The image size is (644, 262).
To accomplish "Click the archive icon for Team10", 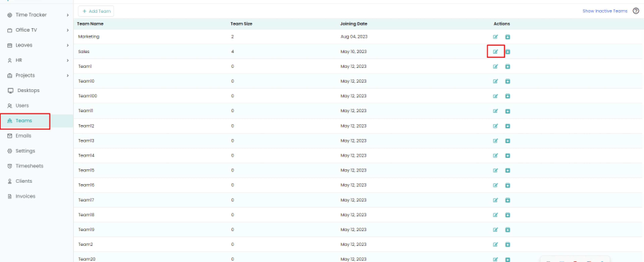I will click(x=507, y=81).
